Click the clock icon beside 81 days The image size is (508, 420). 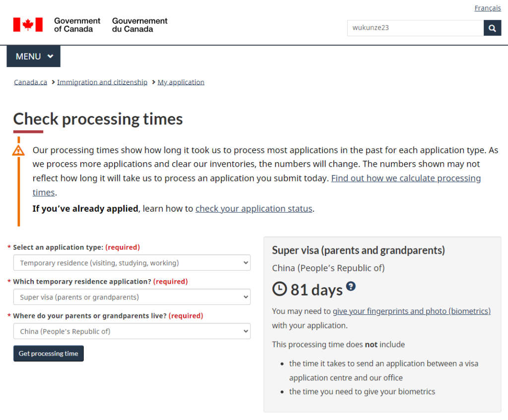[280, 289]
